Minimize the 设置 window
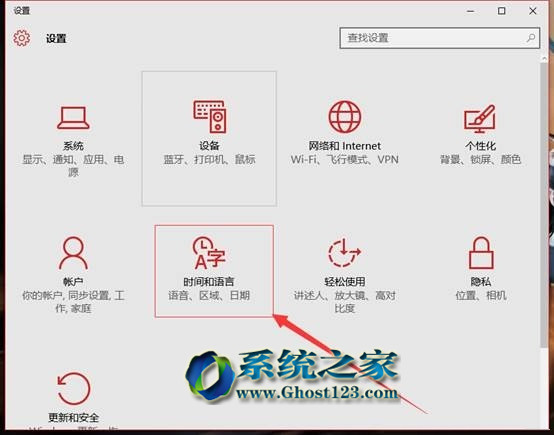This screenshot has width=554, height=435. tap(470, 11)
